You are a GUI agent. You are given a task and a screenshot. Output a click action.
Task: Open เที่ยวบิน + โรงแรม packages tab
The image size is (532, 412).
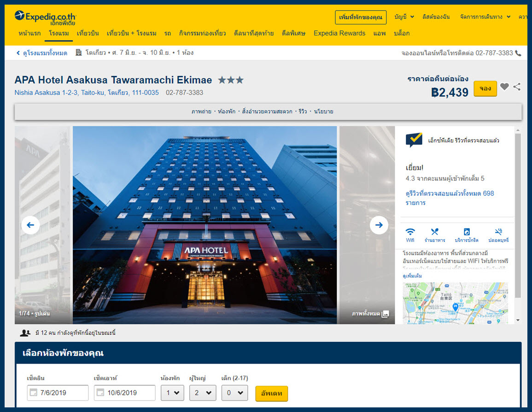click(x=132, y=33)
